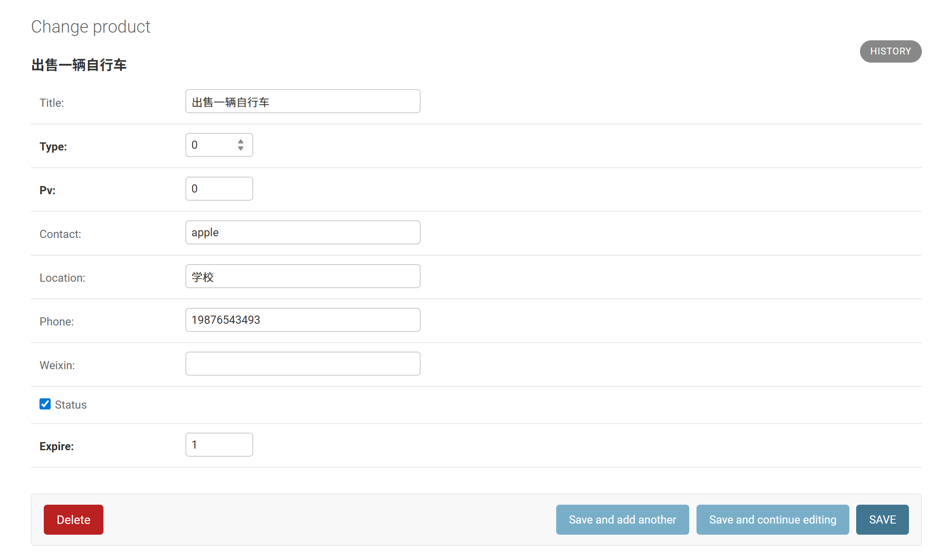This screenshot has height=560, width=945.
Task: Click the HISTORY button
Action: [x=890, y=51]
